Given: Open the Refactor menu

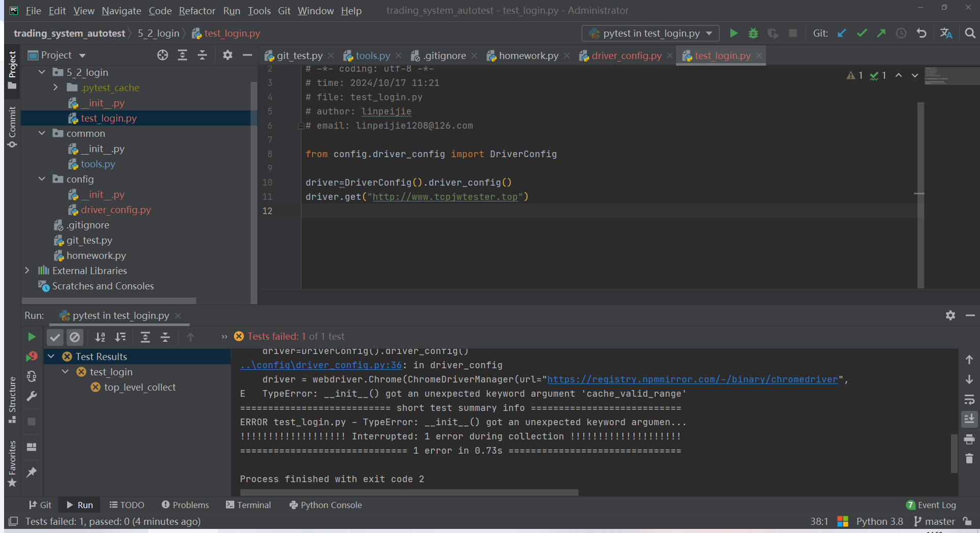Looking at the screenshot, I should pyautogui.click(x=197, y=11).
